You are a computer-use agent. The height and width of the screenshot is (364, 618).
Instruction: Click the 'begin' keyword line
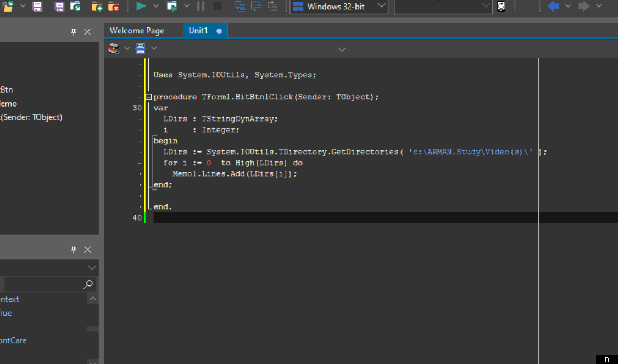click(165, 141)
